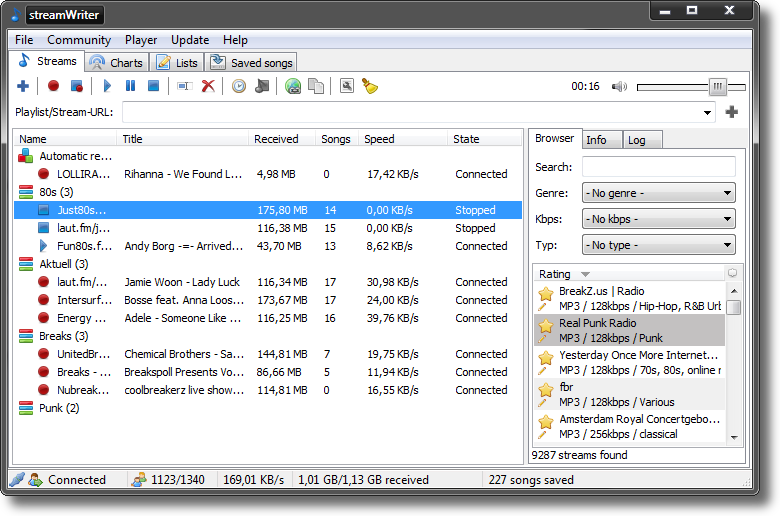Click inside the Search input field

tap(658, 167)
